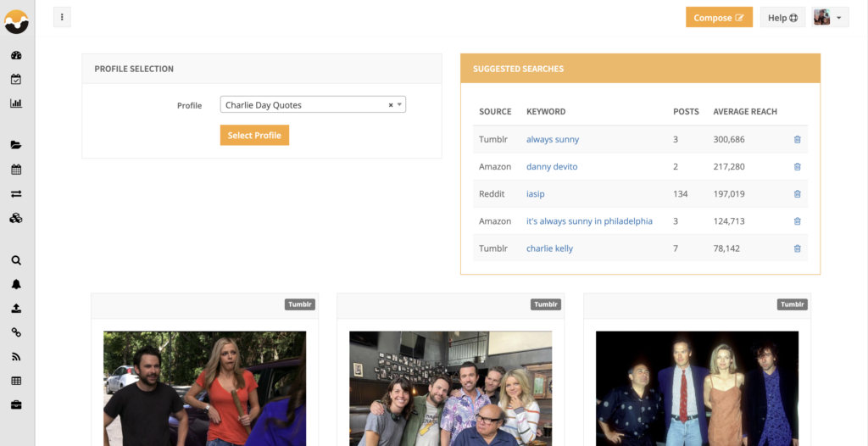
Task: Click the 124,713 average reach value
Action: pos(729,221)
